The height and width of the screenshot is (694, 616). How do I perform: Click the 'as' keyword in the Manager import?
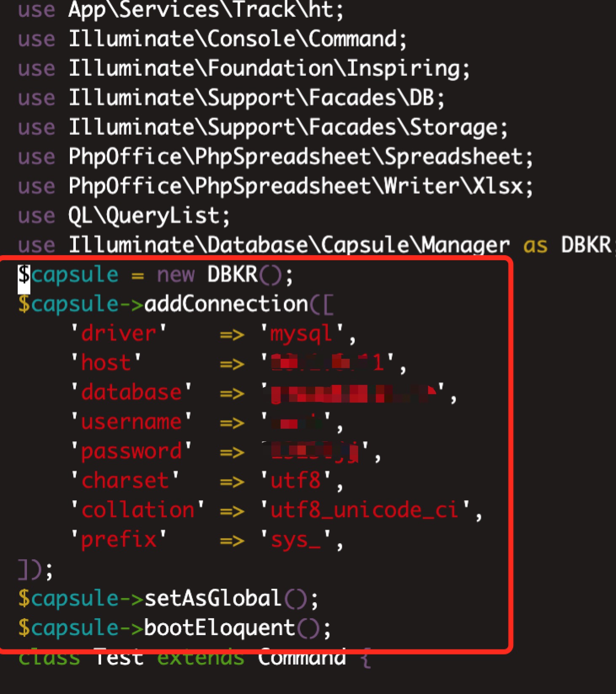pyautogui.click(x=535, y=246)
